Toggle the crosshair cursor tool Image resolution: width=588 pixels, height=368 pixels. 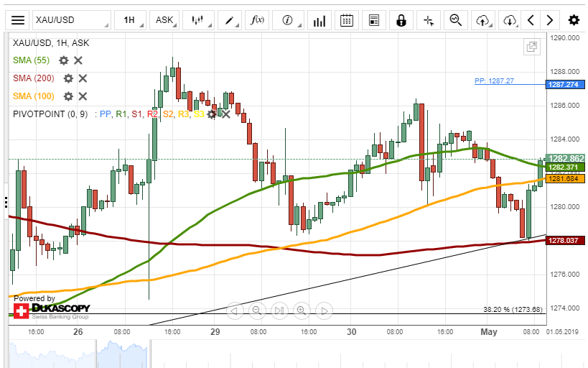[x=429, y=20]
